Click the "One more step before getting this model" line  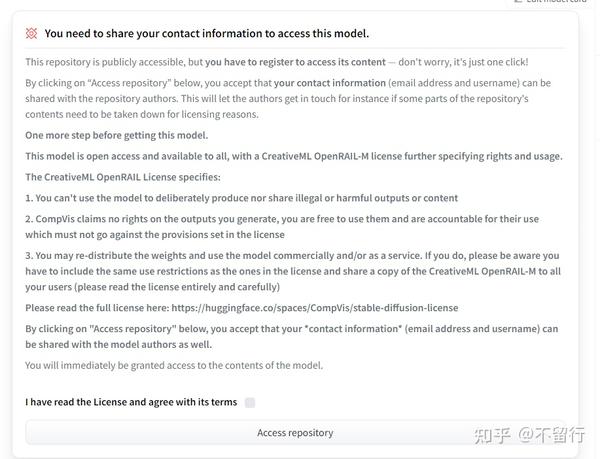pos(117,135)
